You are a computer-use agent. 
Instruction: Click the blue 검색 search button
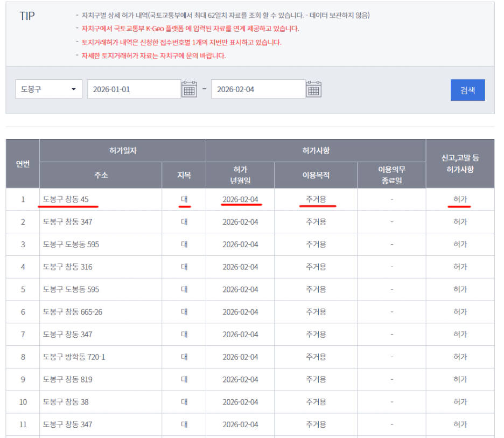point(467,90)
